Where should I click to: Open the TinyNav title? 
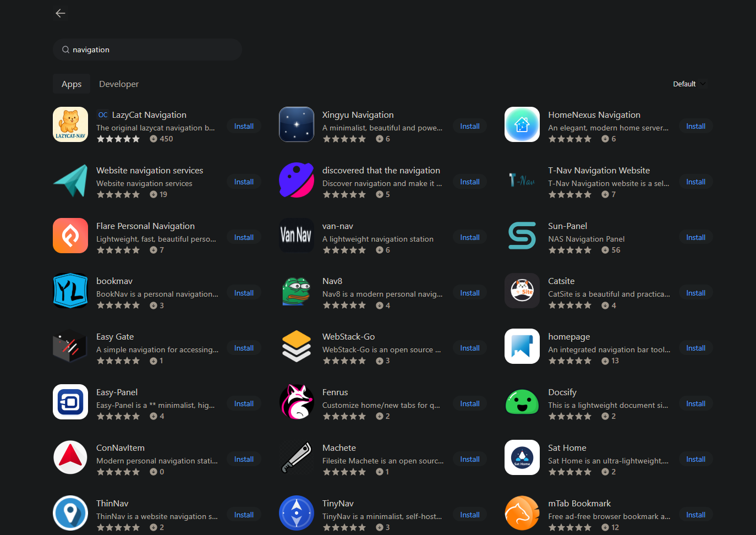pos(338,503)
